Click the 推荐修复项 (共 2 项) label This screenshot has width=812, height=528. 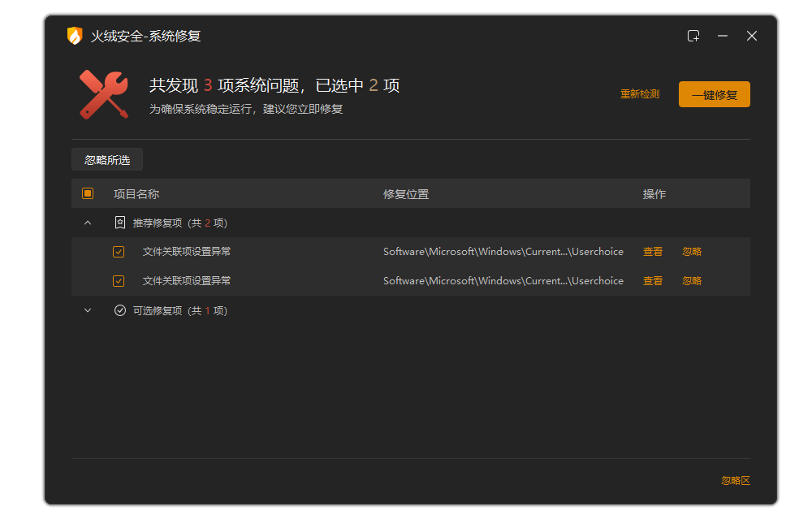click(x=180, y=223)
